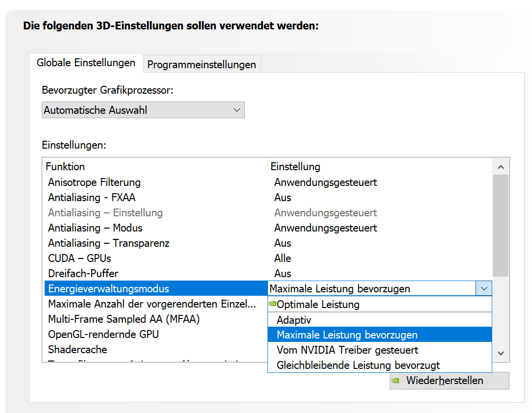Click Anwendungsgesteuert value for Antialiasing – Modus

[x=325, y=228]
